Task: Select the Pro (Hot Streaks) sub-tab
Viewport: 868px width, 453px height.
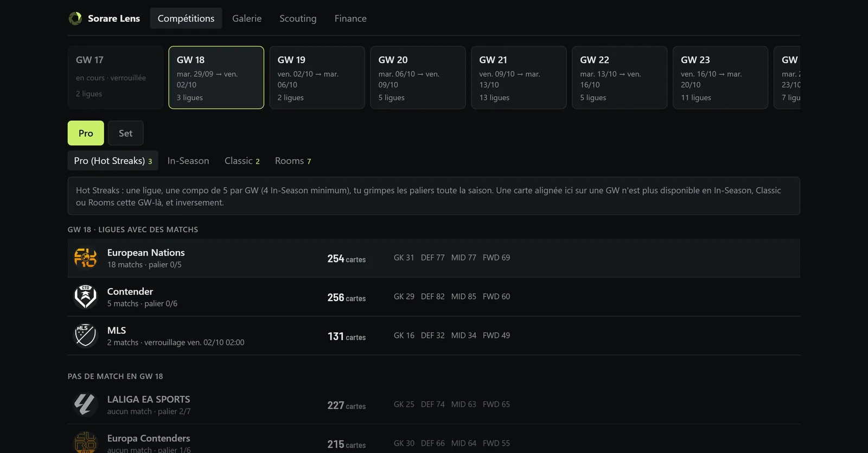Action: [x=113, y=161]
